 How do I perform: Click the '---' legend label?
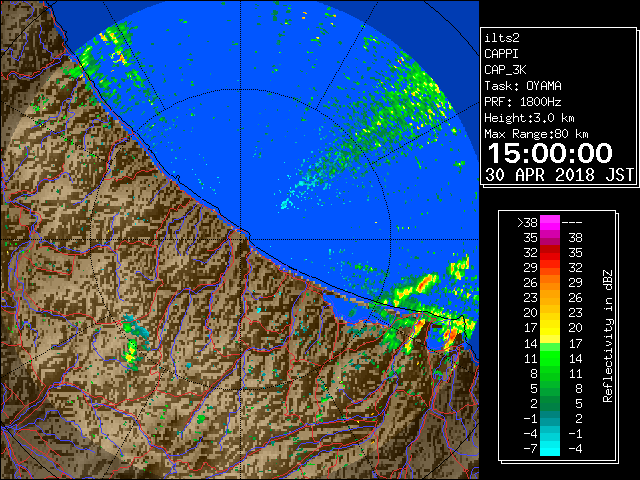click(572, 223)
